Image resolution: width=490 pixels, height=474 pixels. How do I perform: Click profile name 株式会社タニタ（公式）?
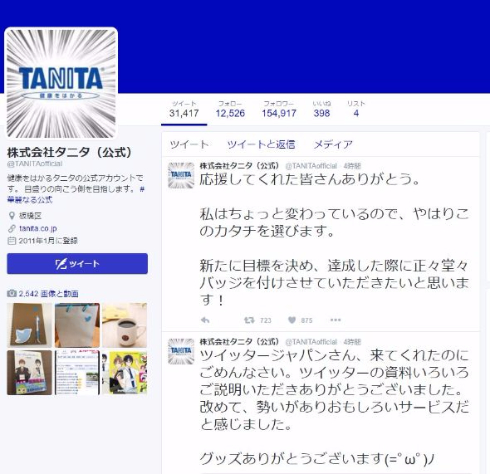pos(70,152)
